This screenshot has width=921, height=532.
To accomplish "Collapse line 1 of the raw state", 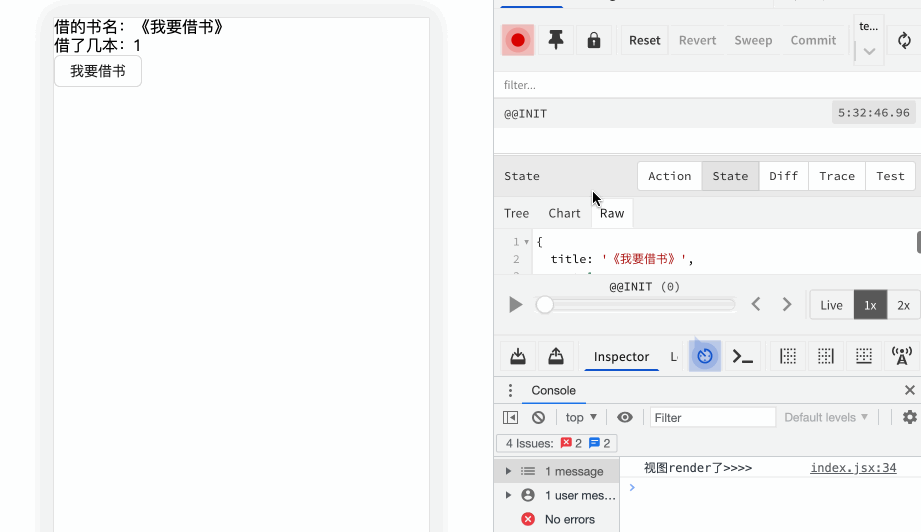I will 526,242.
